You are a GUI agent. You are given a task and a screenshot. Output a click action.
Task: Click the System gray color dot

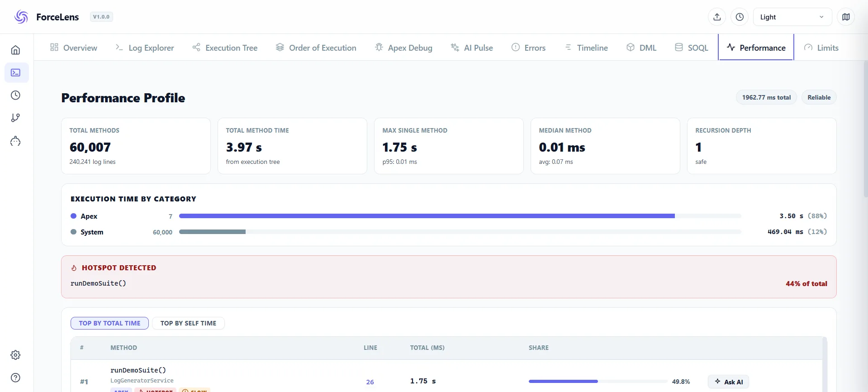point(73,232)
